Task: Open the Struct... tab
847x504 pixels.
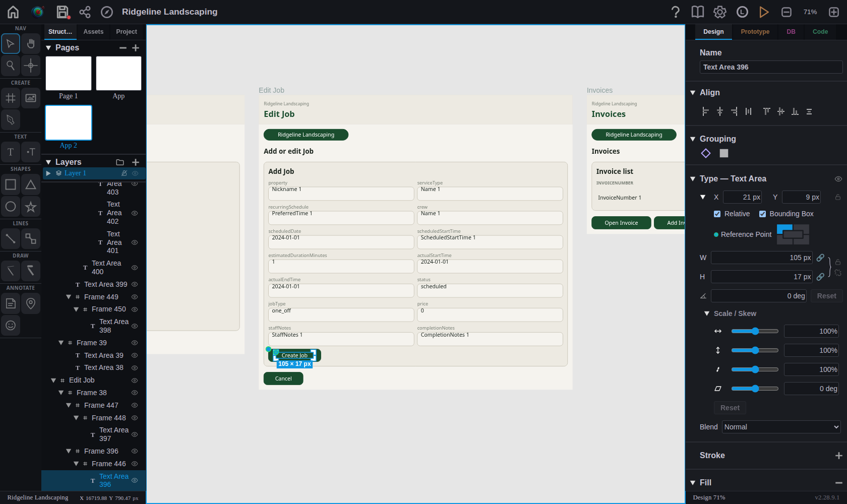Action: click(x=60, y=32)
